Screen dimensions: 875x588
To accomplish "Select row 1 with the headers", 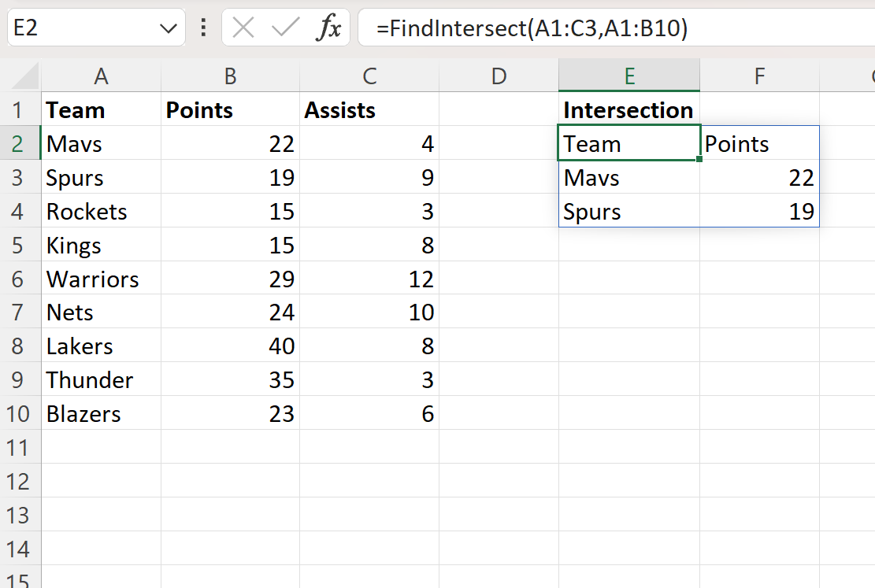I will point(20,110).
